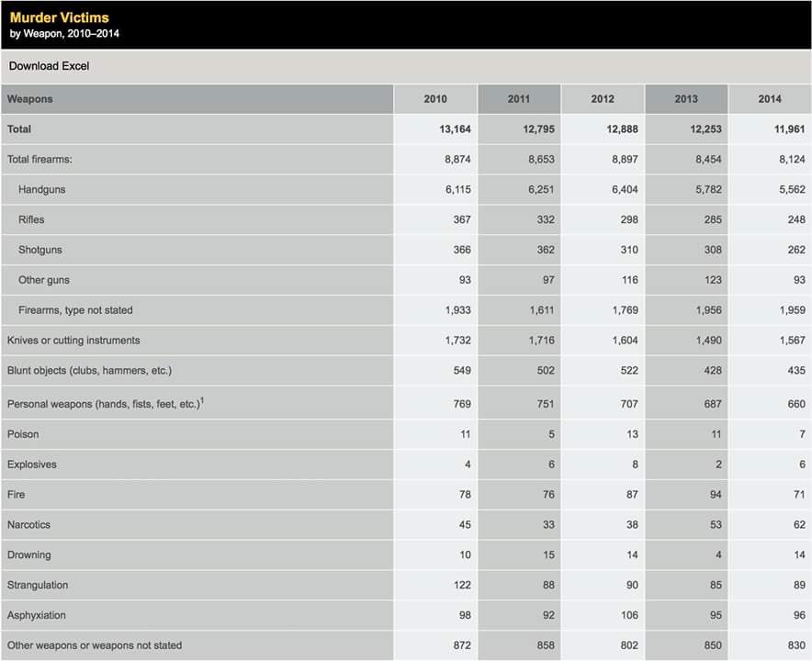Click the Murder Victims title
The width and height of the screenshot is (812, 661).
pos(60,17)
